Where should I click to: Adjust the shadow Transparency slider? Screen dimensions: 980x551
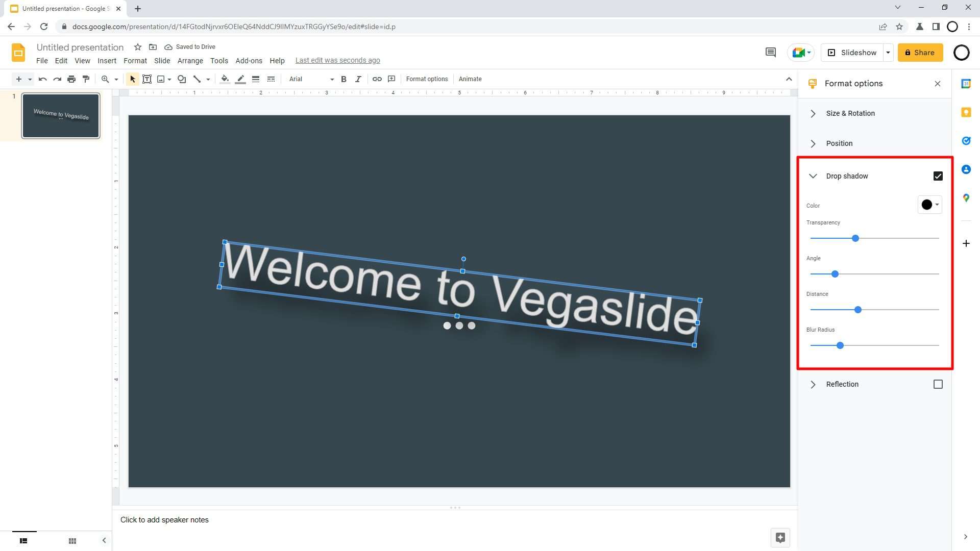pos(855,238)
